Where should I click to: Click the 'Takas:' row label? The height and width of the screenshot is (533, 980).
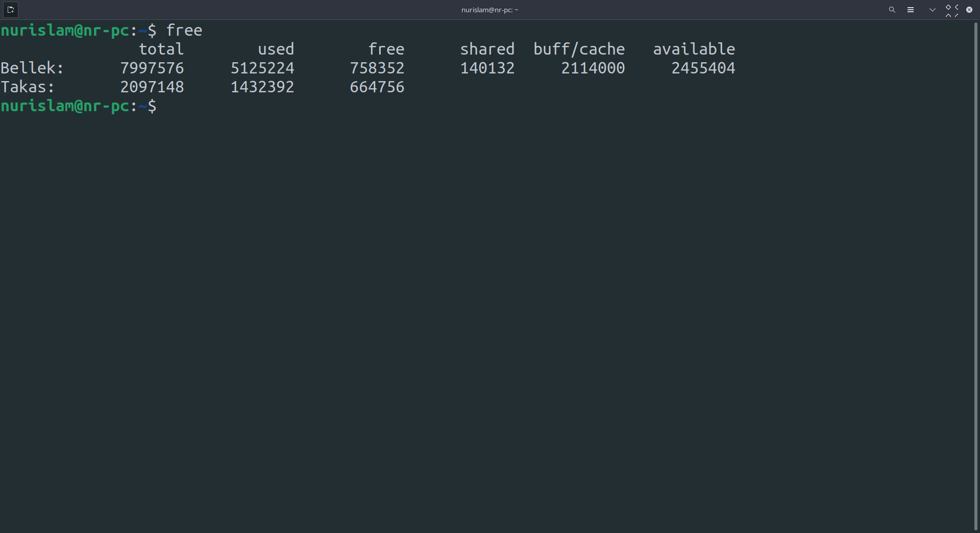(x=27, y=87)
